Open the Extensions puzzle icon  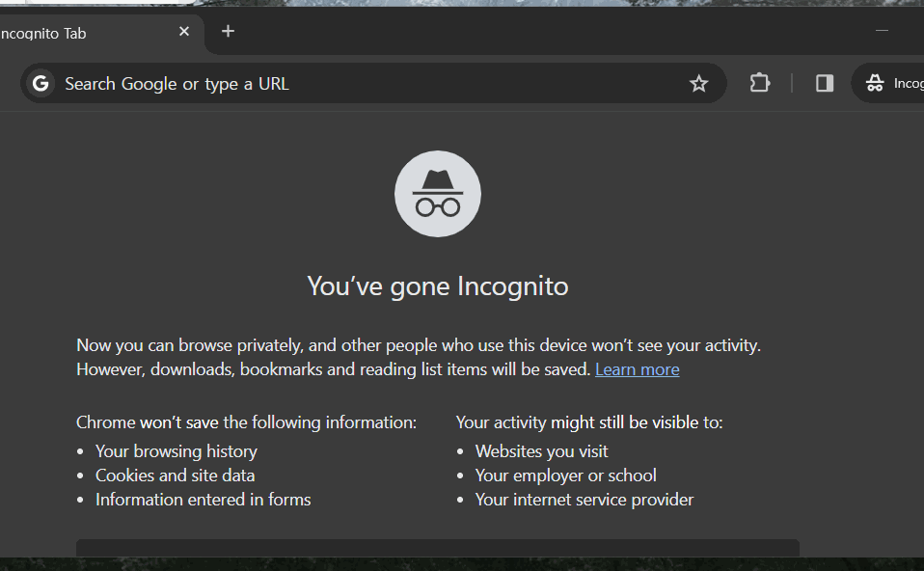760,83
